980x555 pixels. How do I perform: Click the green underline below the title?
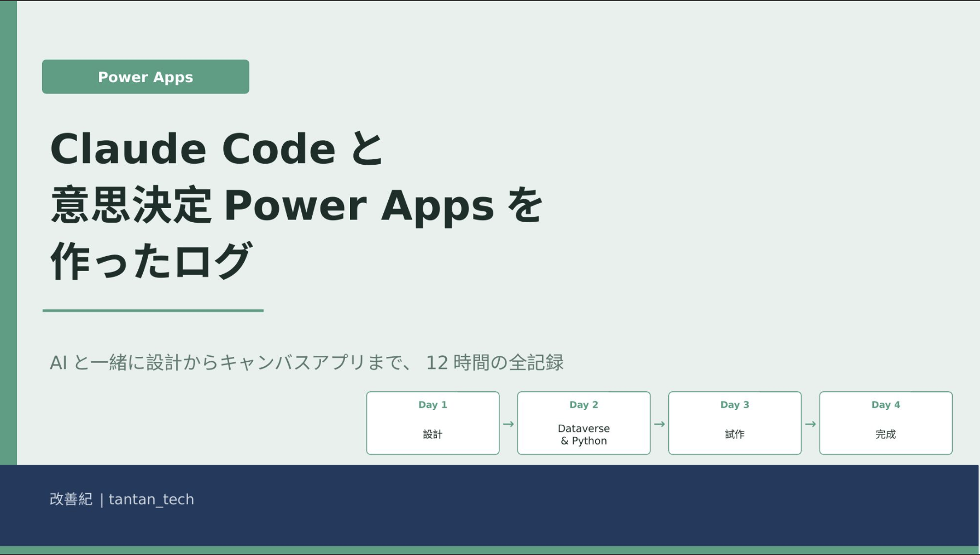point(153,310)
